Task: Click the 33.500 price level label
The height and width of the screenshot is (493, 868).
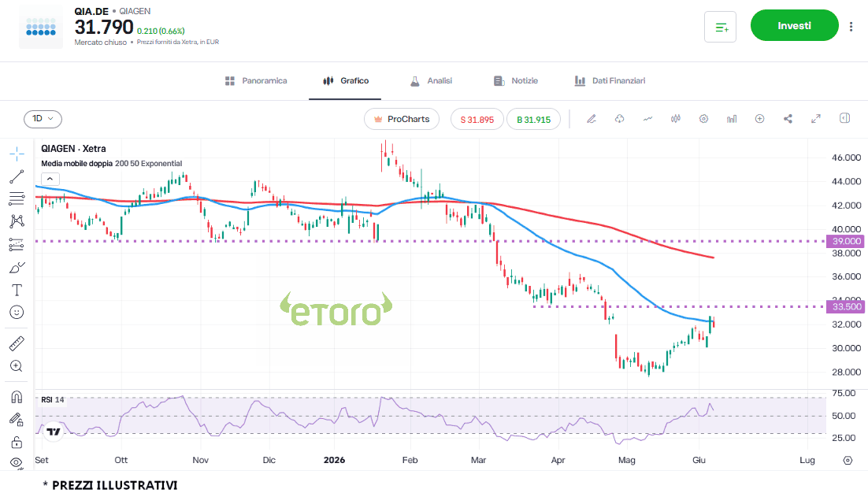Action: 847,306
